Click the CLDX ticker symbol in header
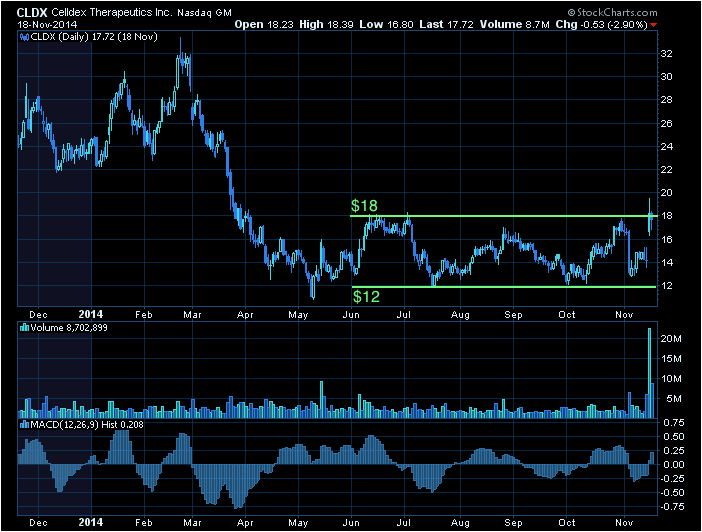The image size is (702, 532). click(x=32, y=13)
